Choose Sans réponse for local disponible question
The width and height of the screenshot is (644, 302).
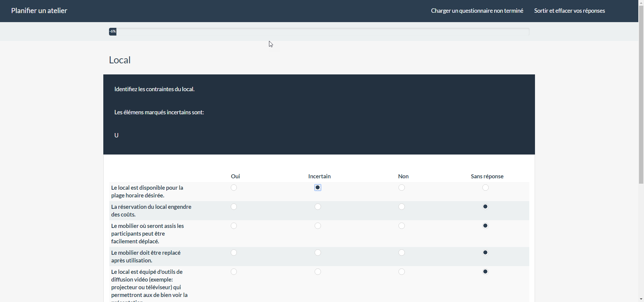pyautogui.click(x=485, y=188)
